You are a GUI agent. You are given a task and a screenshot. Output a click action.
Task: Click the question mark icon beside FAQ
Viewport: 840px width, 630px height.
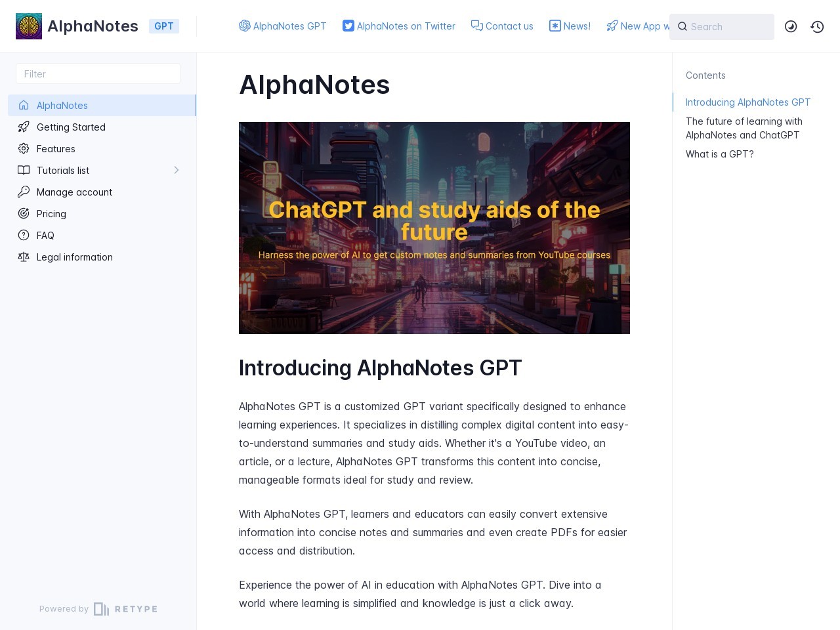[x=24, y=235]
